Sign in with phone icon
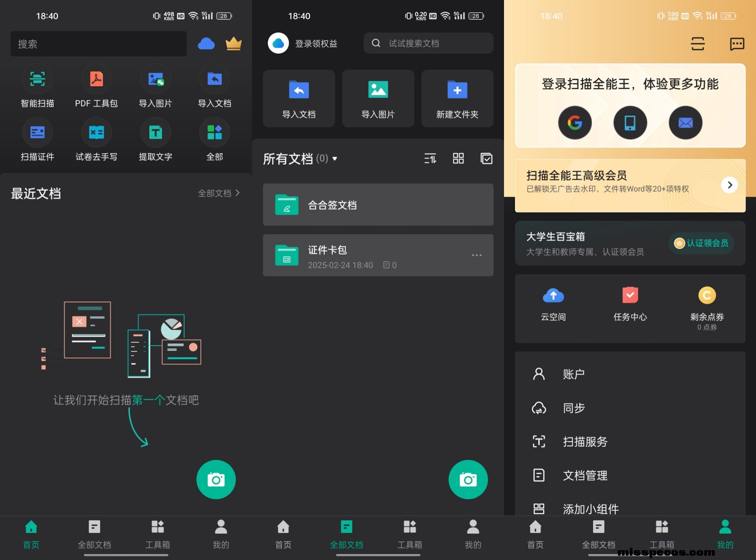The image size is (756, 560). pos(630,123)
